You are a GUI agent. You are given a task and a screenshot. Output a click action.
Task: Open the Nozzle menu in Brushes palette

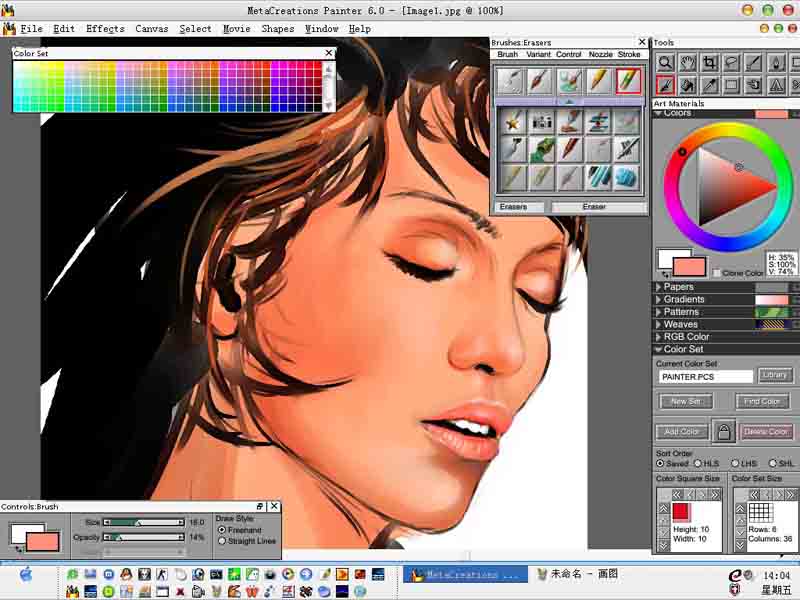click(x=601, y=54)
